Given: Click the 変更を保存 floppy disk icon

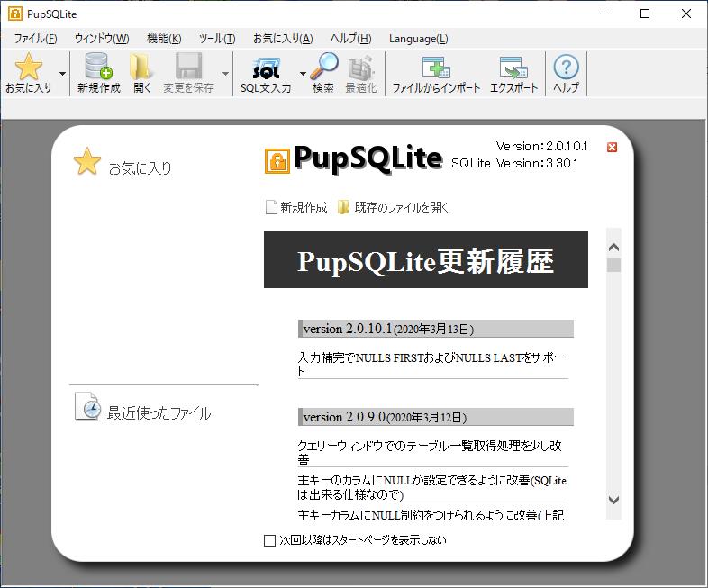Looking at the screenshot, I should click(189, 67).
